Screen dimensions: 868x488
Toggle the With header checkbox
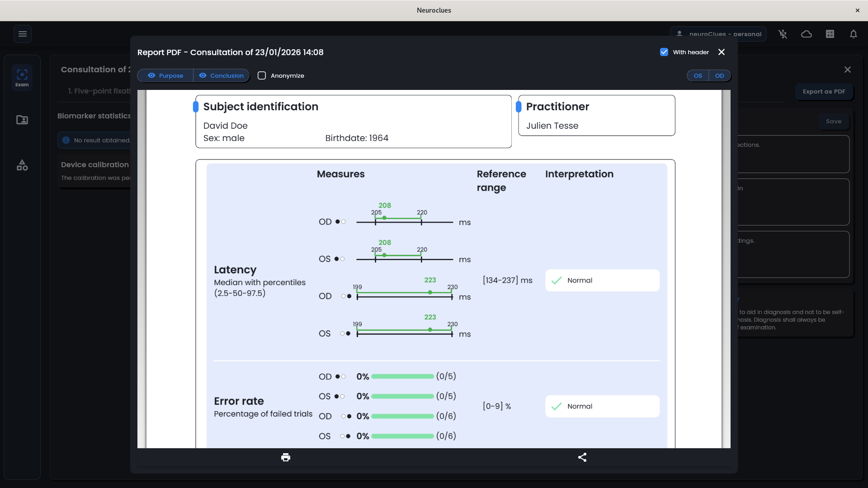point(664,52)
